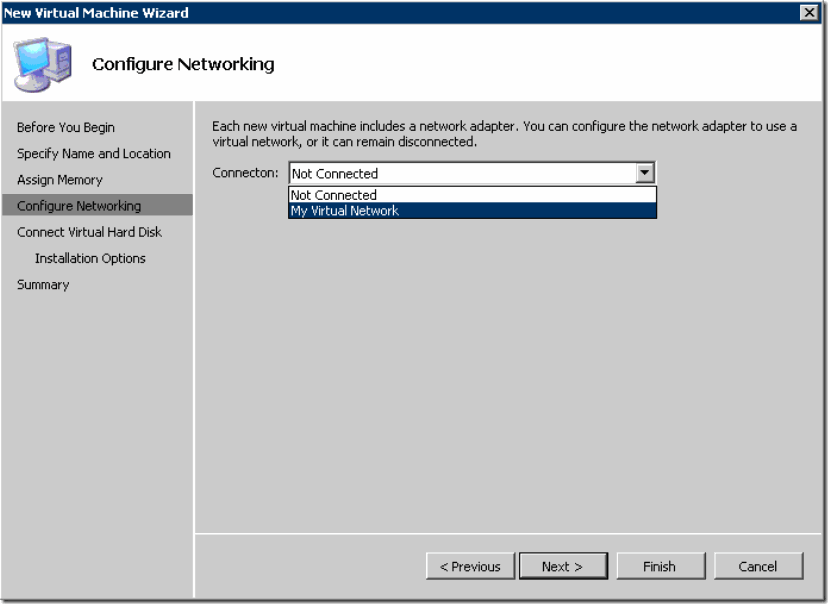Click the Previous button
The image size is (828, 604).
point(470,566)
